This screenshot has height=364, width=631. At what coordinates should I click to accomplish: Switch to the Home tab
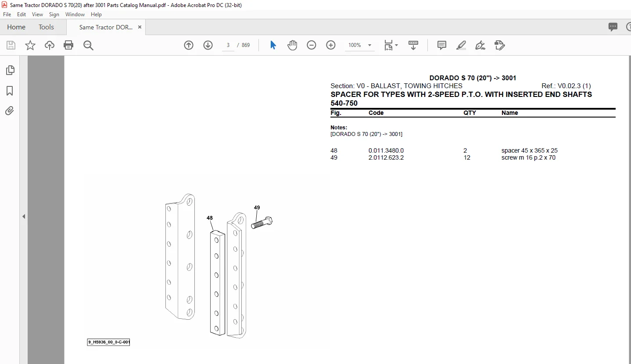click(16, 27)
